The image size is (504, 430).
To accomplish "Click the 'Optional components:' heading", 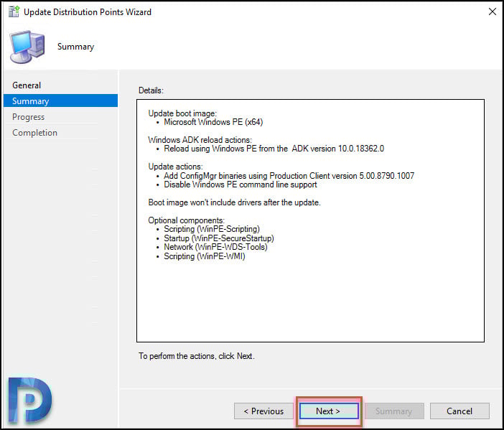I will [x=187, y=220].
